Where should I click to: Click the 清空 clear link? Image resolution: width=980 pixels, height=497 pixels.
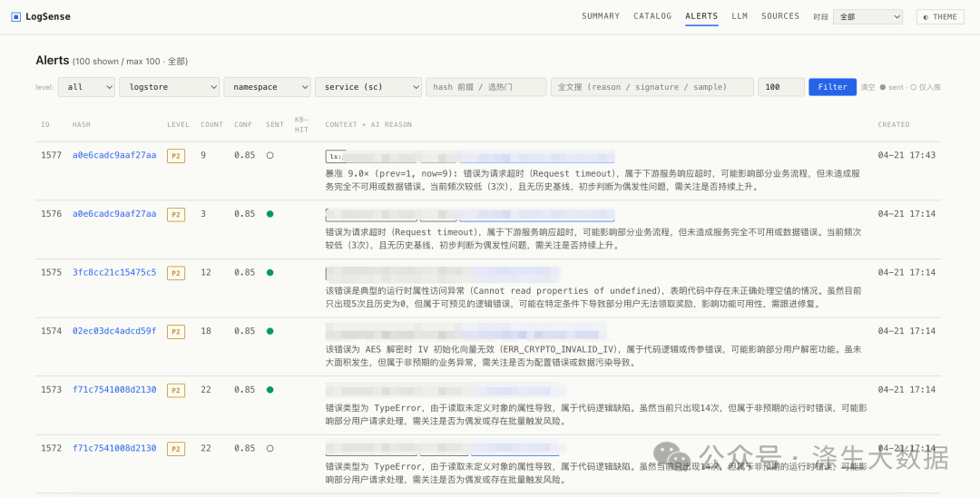point(867,87)
